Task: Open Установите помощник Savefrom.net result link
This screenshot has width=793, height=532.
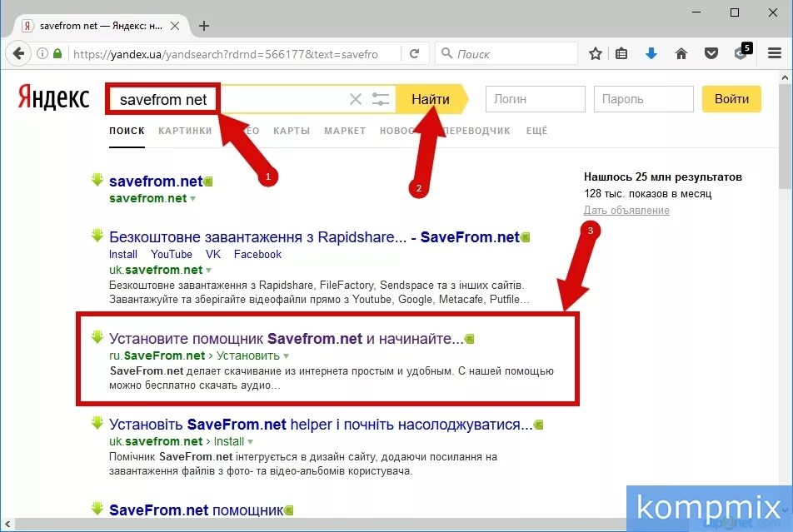Action: pyautogui.click(x=287, y=338)
